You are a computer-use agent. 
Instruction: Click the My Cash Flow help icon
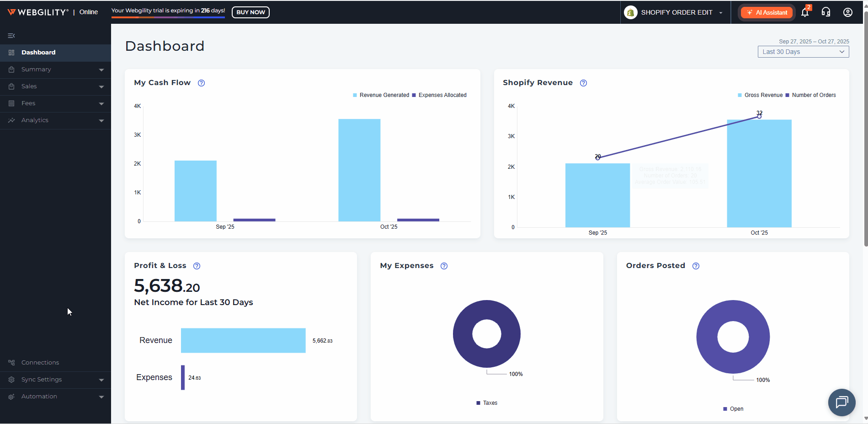tap(201, 83)
